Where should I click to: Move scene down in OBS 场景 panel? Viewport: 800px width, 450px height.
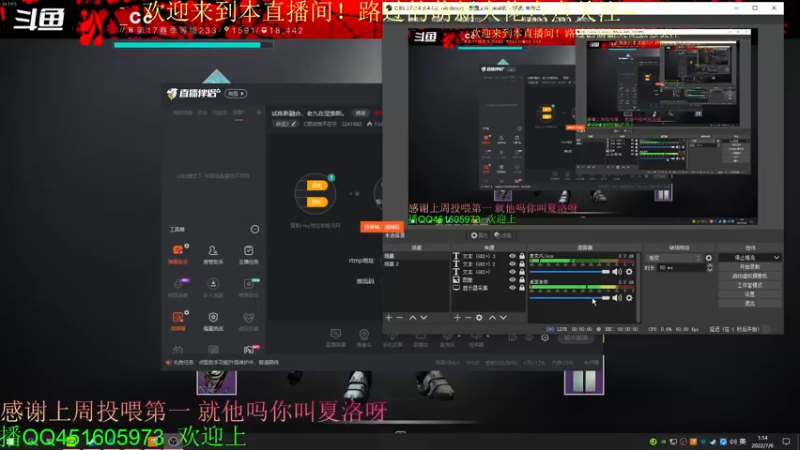point(423,317)
